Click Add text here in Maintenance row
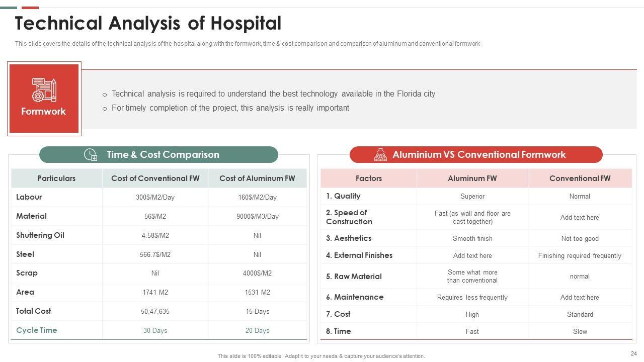The width and height of the screenshot is (644, 362). 580,298
